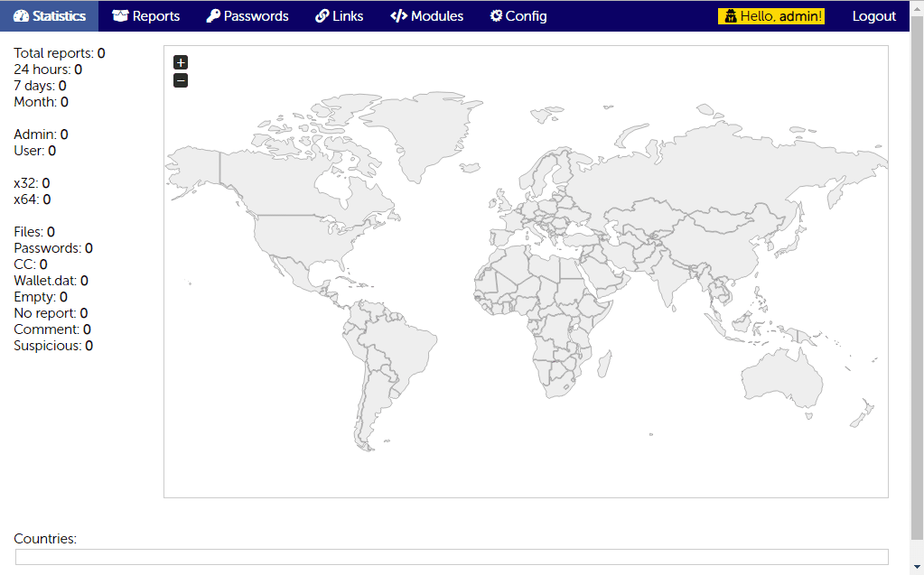The width and height of the screenshot is (924, 575).
Task: Select the CC: 0 text
Action: click(31, 264)
